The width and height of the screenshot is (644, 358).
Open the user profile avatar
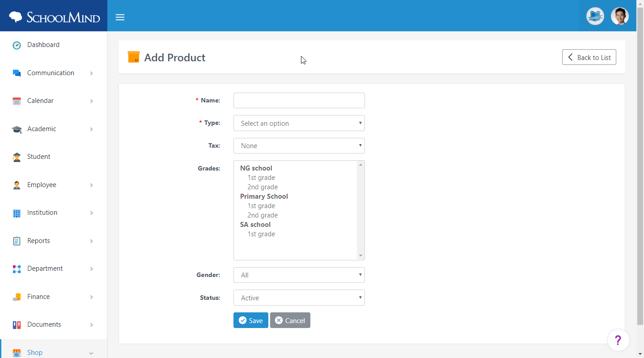point(619,16)
